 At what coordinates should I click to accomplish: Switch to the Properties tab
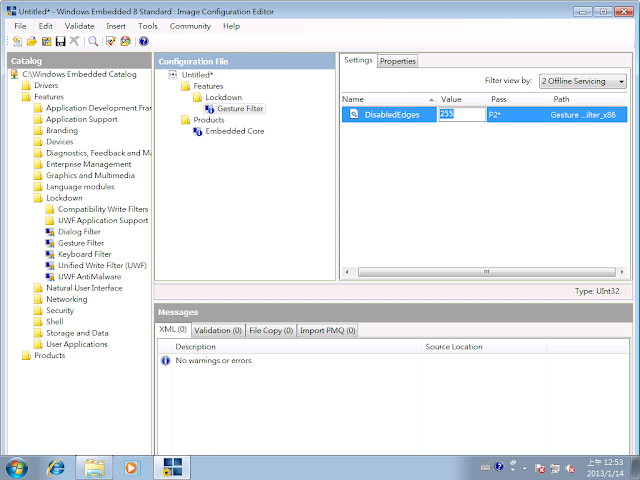[x=398, y=61]
